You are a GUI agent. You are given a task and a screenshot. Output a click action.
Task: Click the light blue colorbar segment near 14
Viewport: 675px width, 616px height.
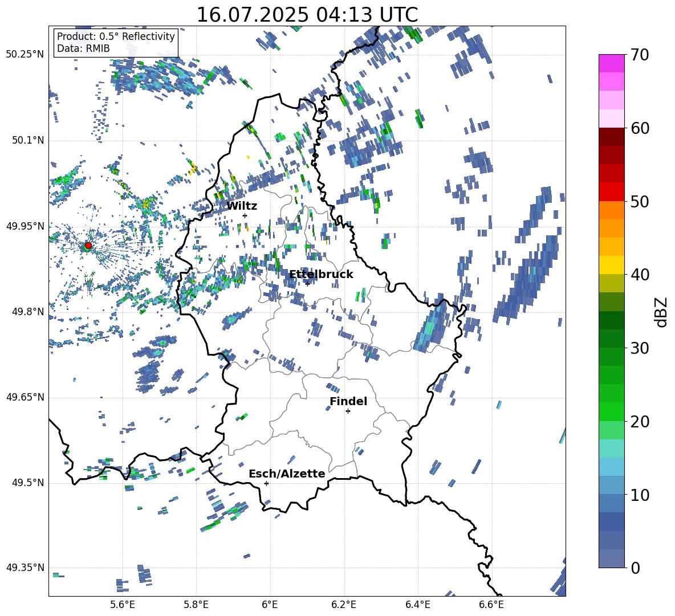tap(611, 467)
